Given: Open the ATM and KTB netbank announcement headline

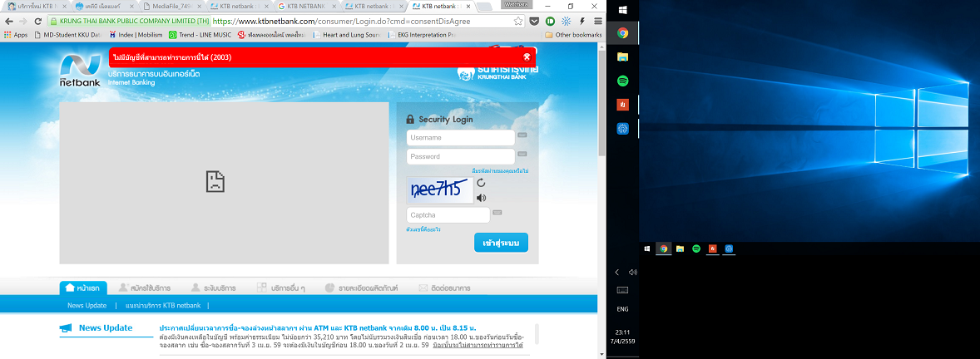Looking at the screenshot, I should pyautogui.click(x=318, y=327).
